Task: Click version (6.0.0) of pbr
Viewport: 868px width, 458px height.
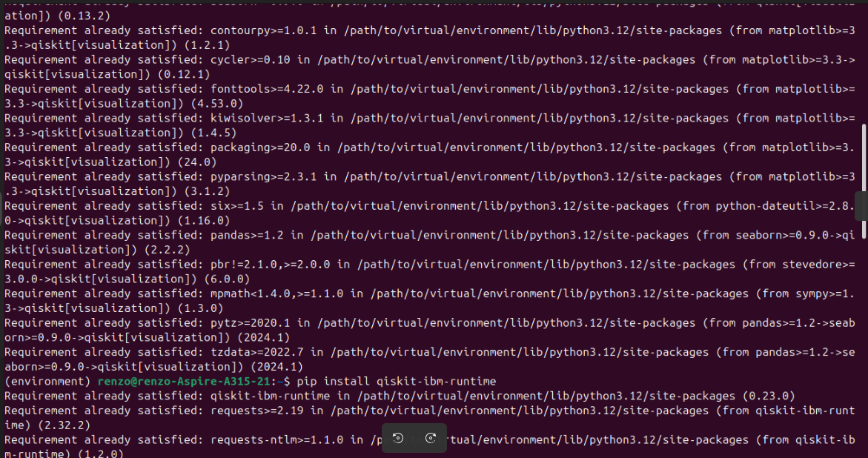Action: [227, 279]
